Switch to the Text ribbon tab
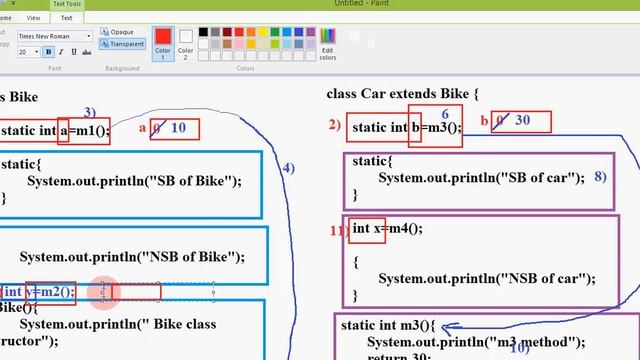This screenshot has width=640, height=360. (x=67, y=18)
